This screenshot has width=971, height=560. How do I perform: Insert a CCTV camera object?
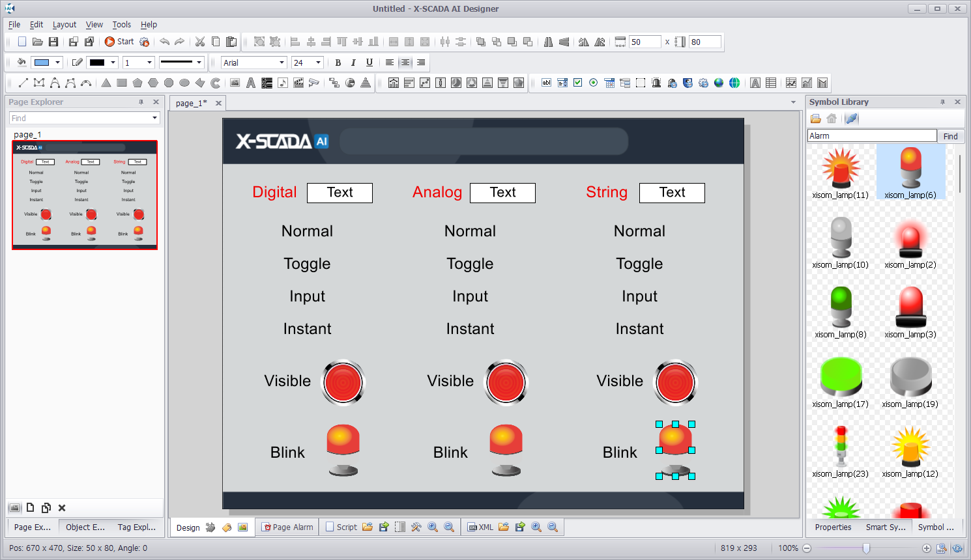(314, 83)
